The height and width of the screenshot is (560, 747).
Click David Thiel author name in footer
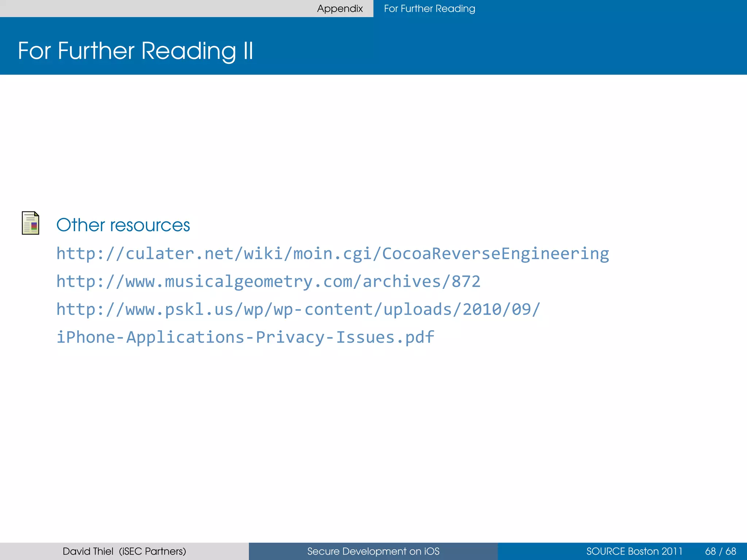click(x=88, y=551)
